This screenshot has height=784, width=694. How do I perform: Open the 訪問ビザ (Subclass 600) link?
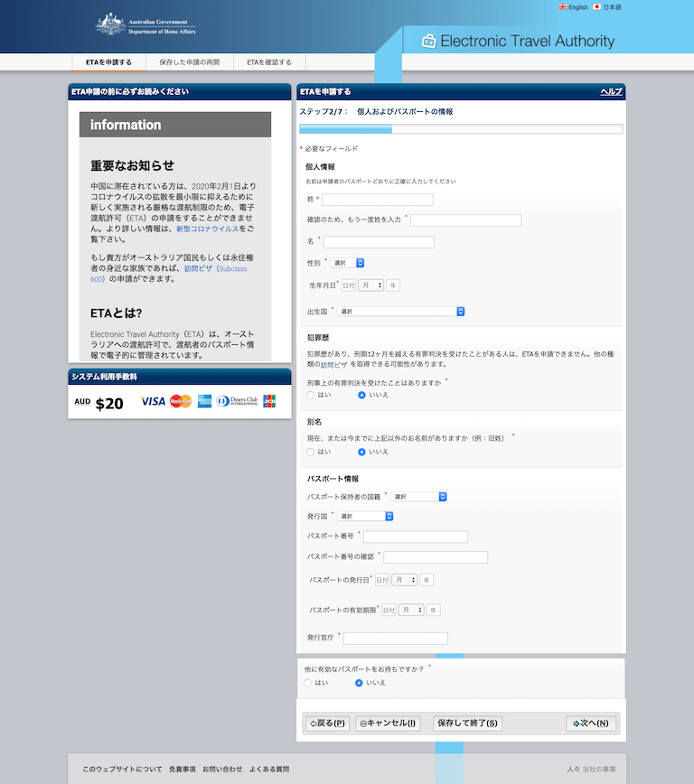coord(169,274)
